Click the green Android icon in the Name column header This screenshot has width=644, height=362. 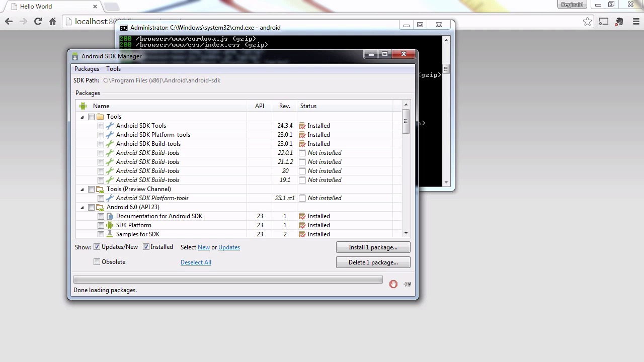[x=83, y=106]
